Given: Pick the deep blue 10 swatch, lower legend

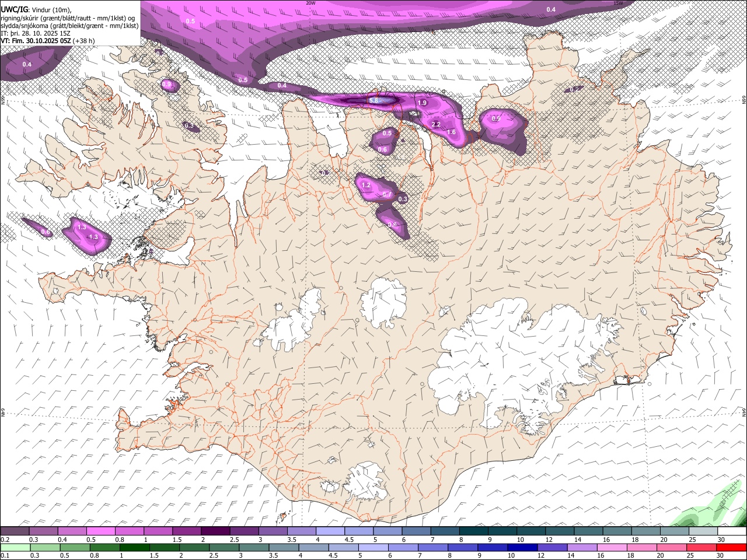Looking at the screenshot, I should click(522, 547).
